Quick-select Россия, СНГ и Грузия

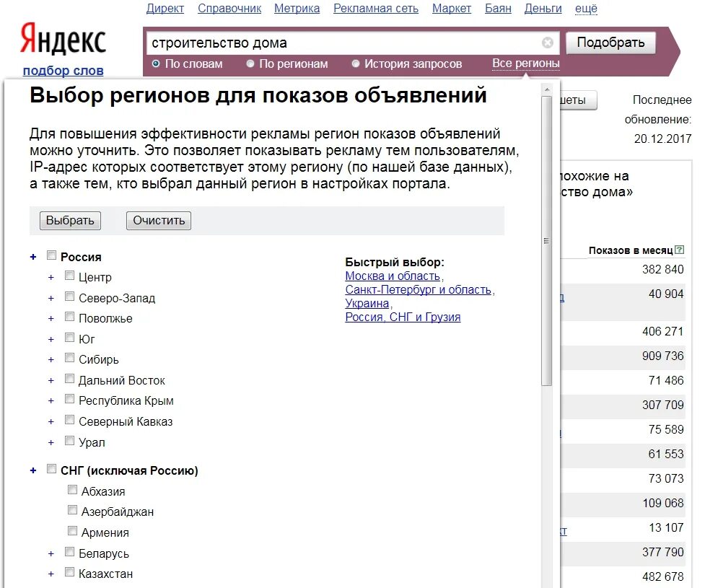coord(403,317)
